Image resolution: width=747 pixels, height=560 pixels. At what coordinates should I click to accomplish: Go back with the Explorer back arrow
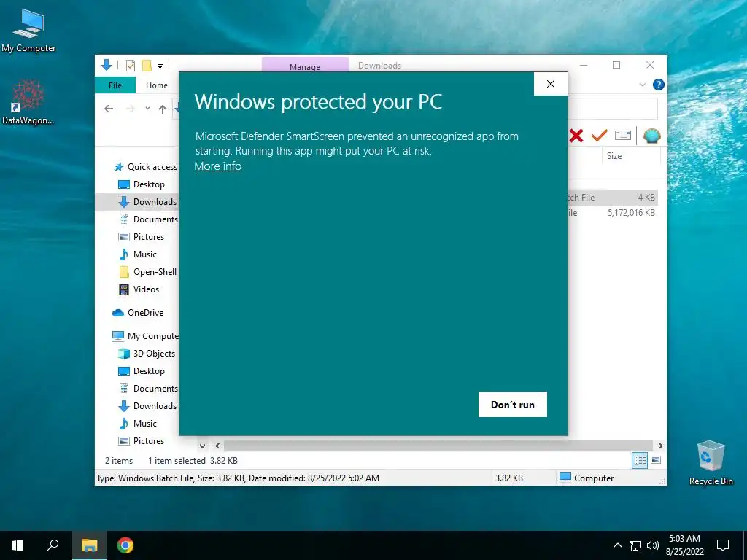[109, 109]
